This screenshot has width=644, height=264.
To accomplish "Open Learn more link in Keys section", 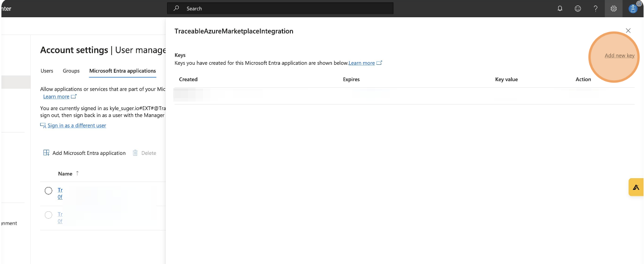I will [x=362, y=63].
